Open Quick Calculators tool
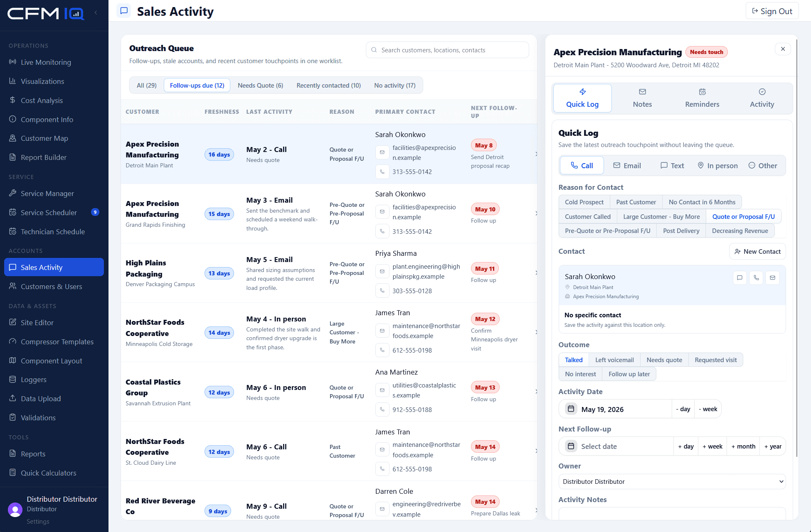The width and height of the screenshot is (811, 532). [x=54, y=473]
